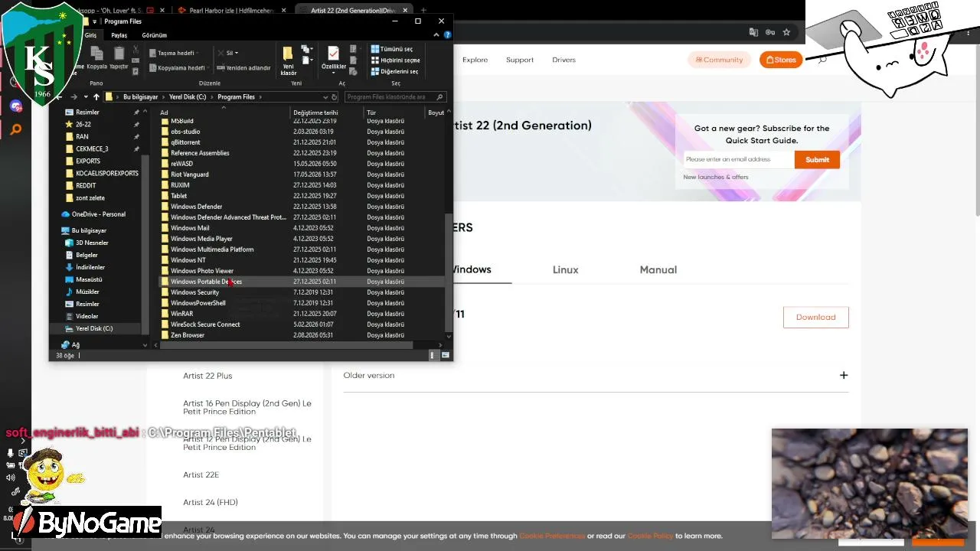Open Özellikler (properties) from the ribbon
The image size is (980, 551).
point(333,57)
